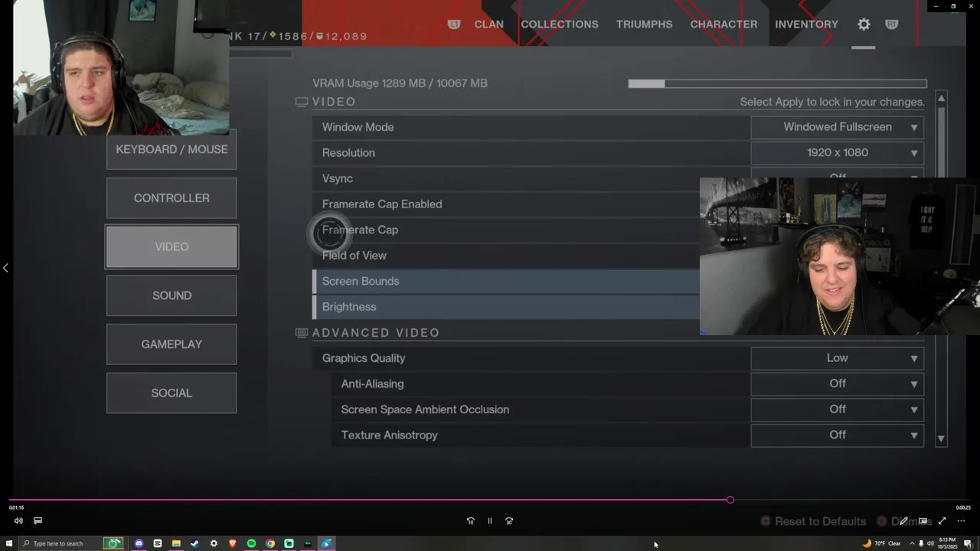Image resolution: width=980 pixels, height=551 pixels.
Task: Go to the CHARACTER tab
Action: click(x=724, y=24)
